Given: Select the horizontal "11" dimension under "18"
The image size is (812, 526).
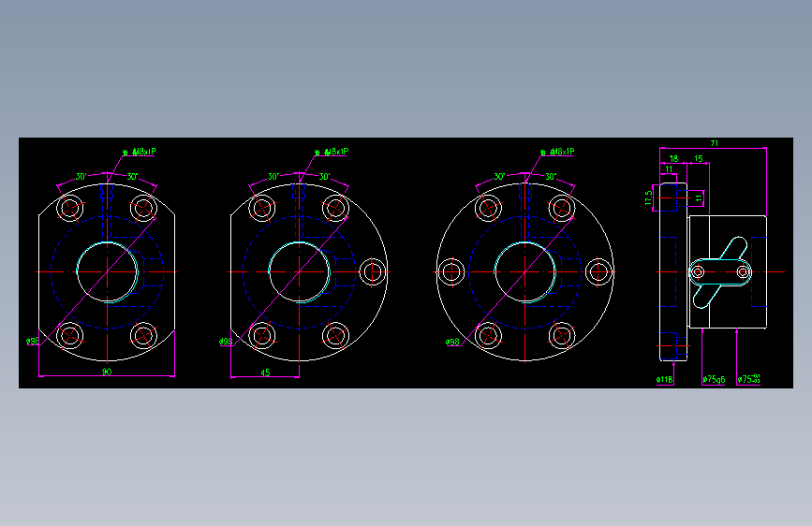Looking at the screenshot, I should pyautogui.click(x=669, y=168).
